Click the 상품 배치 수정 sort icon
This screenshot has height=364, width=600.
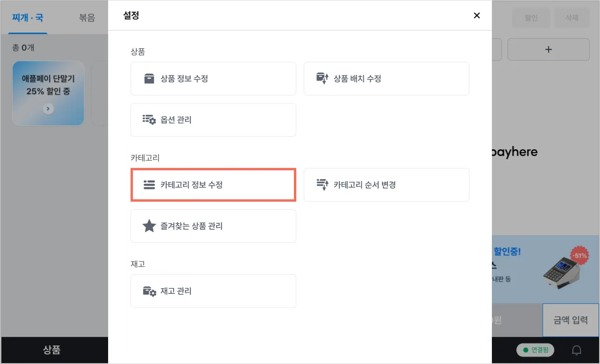click(322, 79)
